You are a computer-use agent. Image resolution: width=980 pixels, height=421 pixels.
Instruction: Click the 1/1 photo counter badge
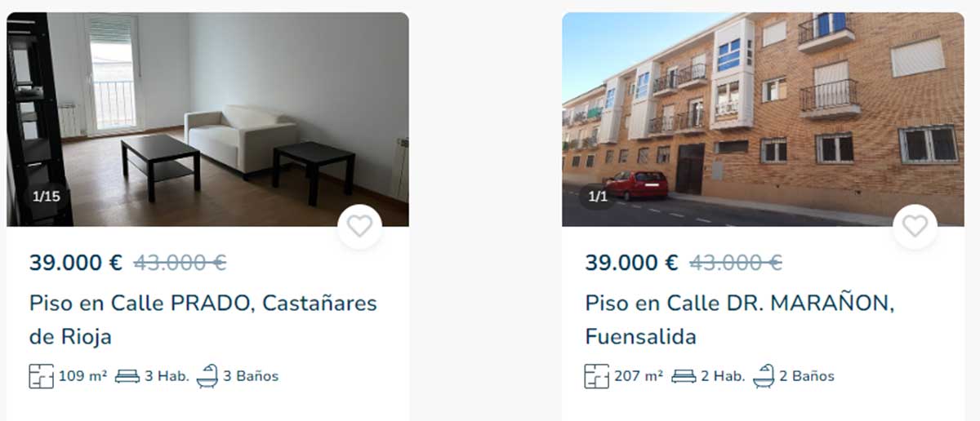click(x=598, y=197)
